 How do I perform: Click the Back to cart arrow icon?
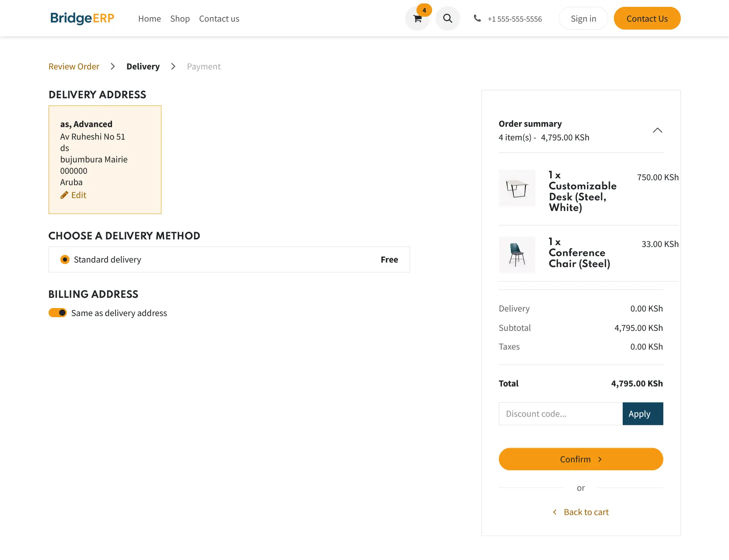[555, 512]
